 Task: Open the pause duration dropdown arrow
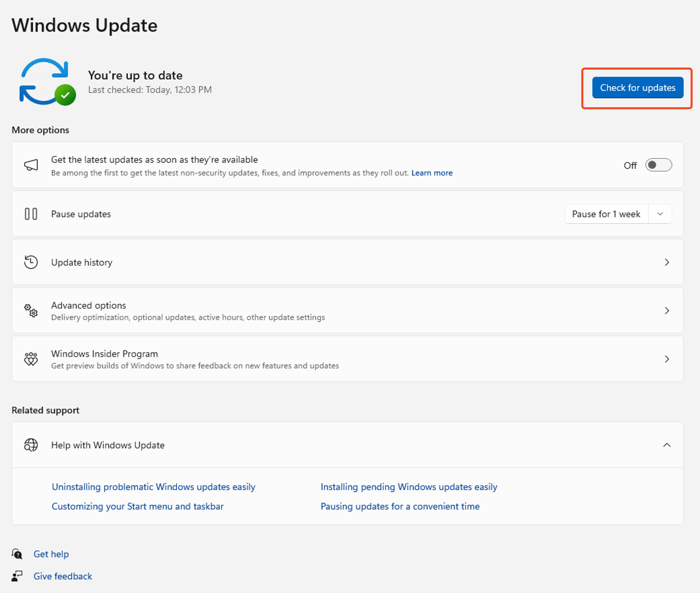(660, 214)
